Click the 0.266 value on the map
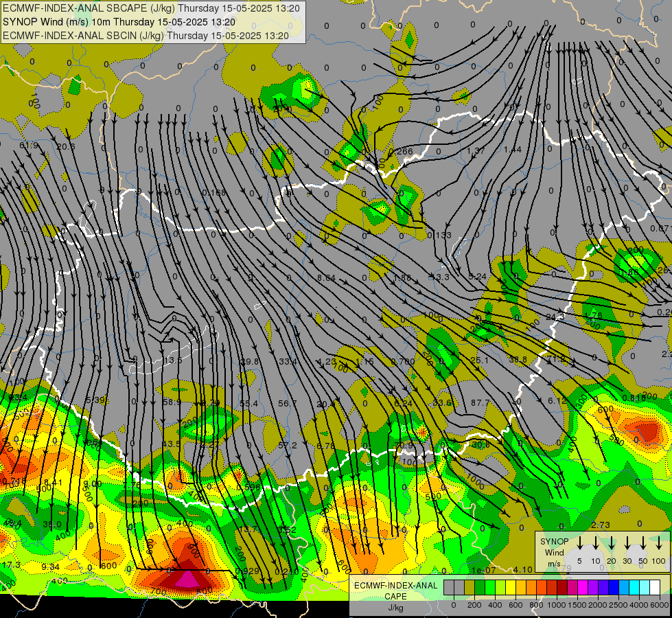 pyautogui.click(x=400, y=151)
